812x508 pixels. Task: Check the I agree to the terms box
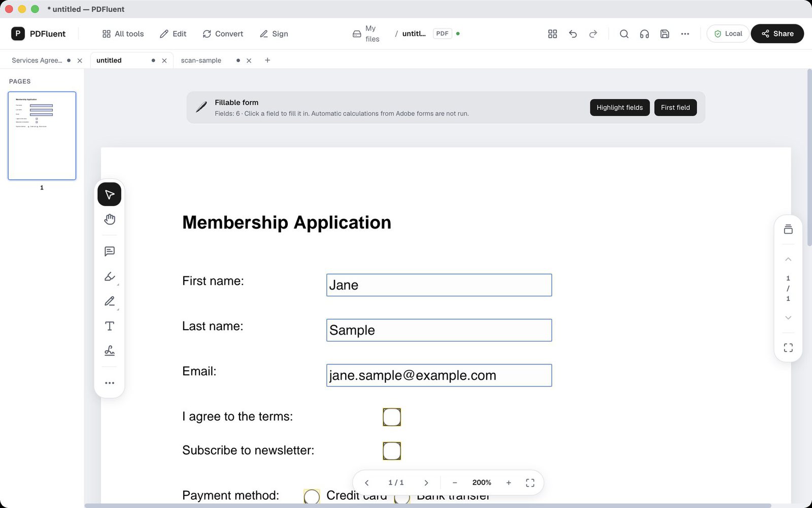tap(392, 417)
